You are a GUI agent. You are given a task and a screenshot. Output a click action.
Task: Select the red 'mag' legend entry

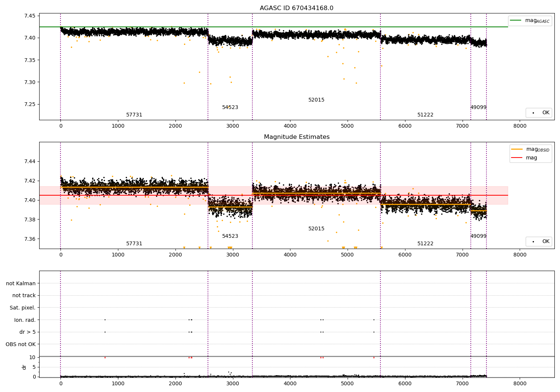click(524, 158)
